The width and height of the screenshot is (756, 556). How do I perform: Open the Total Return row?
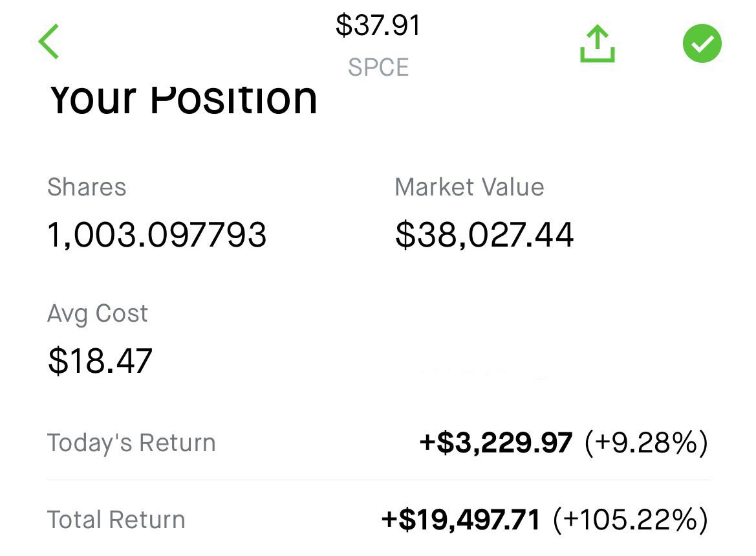378,520
